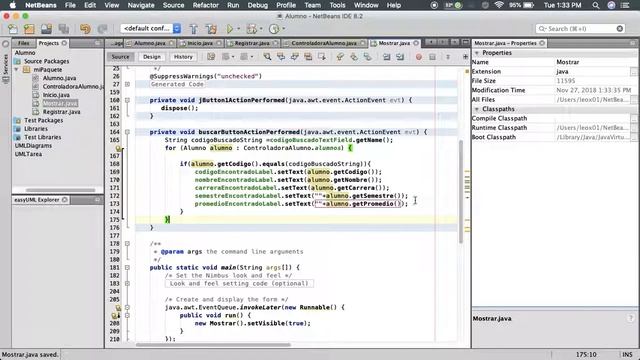Click the Debug Project icon
640x360 pixels.
click(x=252, y=29)
